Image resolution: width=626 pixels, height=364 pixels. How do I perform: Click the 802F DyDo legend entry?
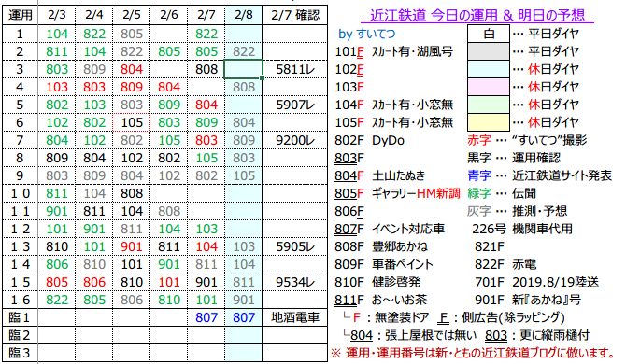point(369,140)
